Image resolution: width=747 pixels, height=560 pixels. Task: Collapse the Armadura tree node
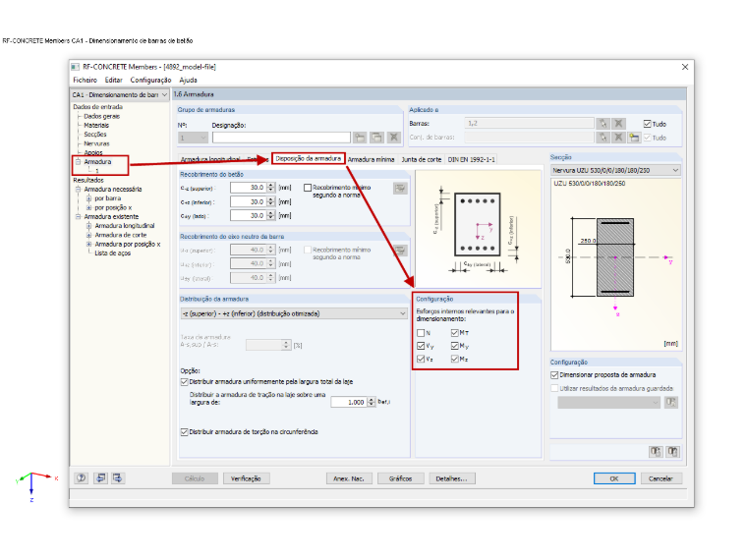78,162
